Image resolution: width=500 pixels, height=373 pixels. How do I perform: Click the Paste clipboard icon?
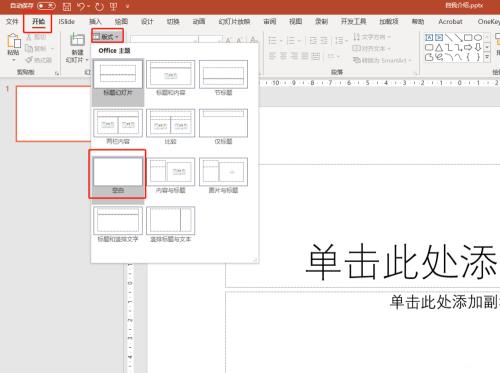coord(13,41)
